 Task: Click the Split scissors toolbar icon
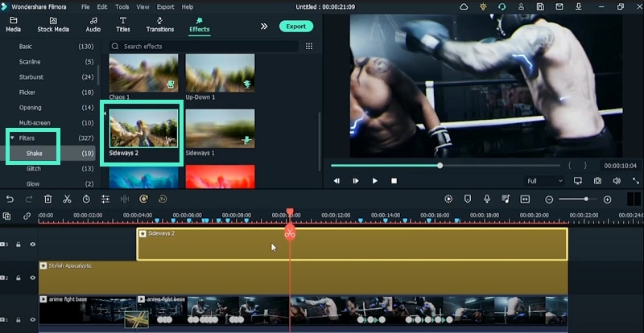67,199
